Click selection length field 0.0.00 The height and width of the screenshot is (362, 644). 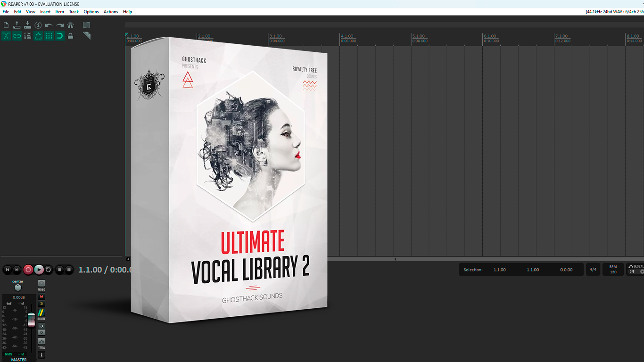pos(566,270)
